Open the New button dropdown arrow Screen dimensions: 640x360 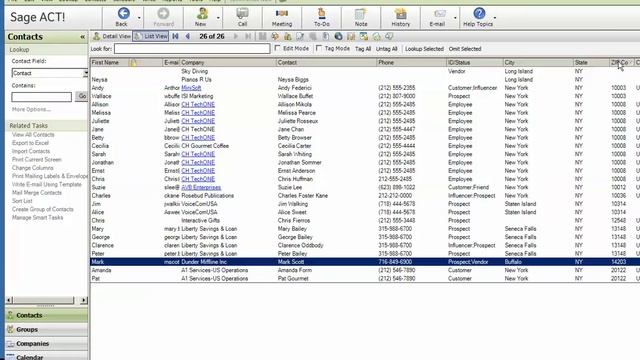pos(218,18)
